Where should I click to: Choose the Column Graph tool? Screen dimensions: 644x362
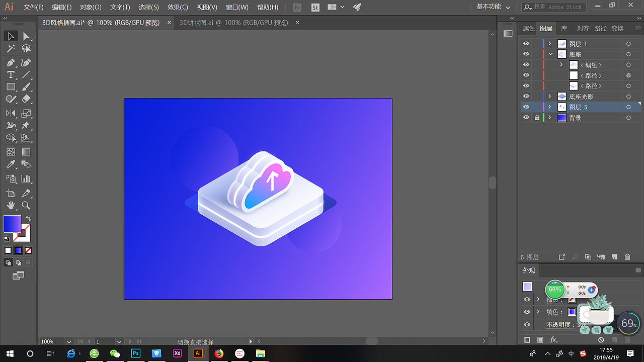point(26,178)
